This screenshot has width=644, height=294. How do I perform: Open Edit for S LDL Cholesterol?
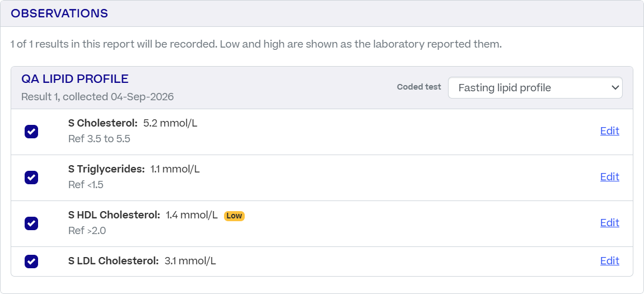point(609,261)
